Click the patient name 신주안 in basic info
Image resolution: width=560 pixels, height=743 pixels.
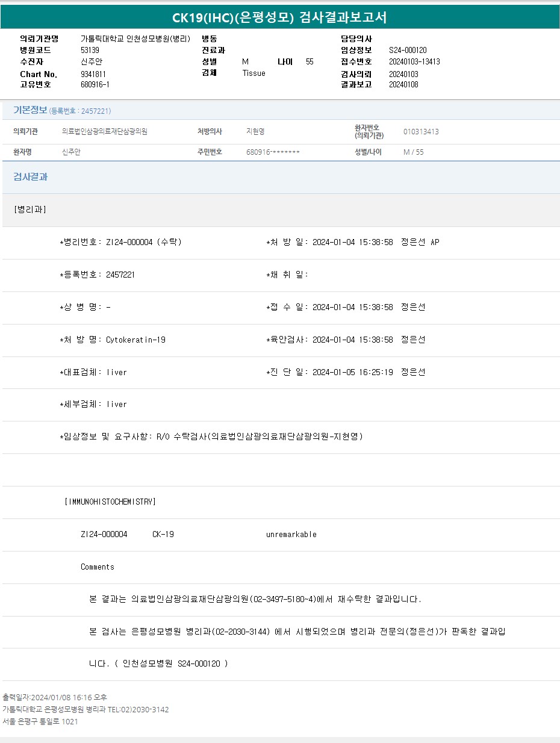71,152
